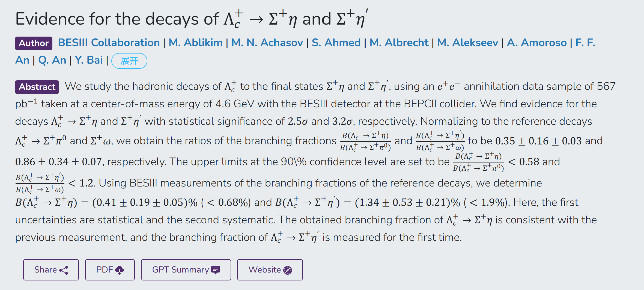Open the Q. An author link
Image resolution: width=644 pixels, height=290 pixels.
52,60
